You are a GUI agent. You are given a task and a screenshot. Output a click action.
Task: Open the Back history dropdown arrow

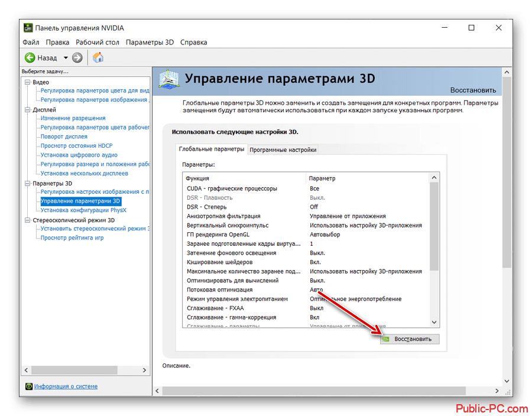point(66,58)
